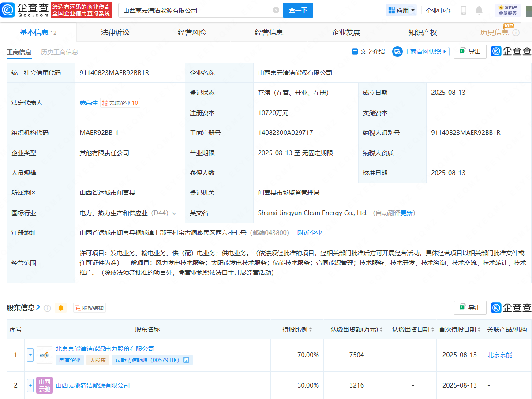Open legal representative 蒙荣生 link
532x399 pixels.
click(x=89, y=103)
